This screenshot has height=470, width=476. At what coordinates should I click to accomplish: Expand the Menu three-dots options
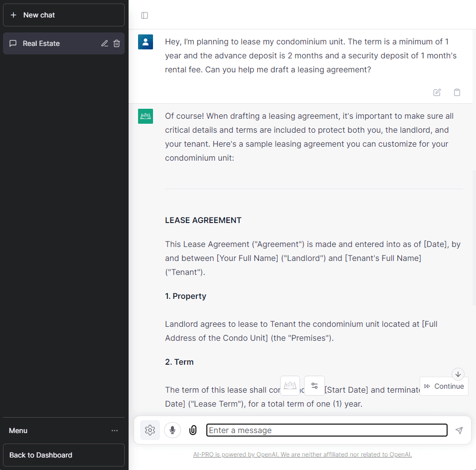115,431
